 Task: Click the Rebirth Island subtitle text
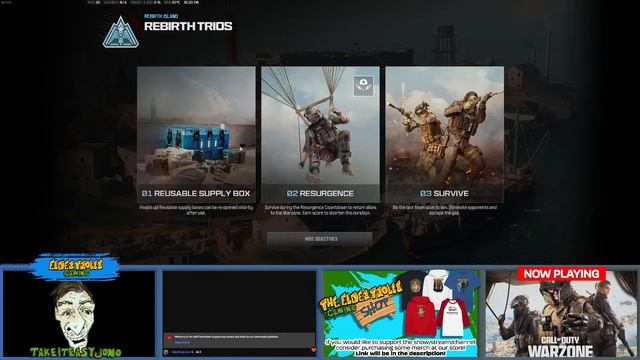point(161,16)
